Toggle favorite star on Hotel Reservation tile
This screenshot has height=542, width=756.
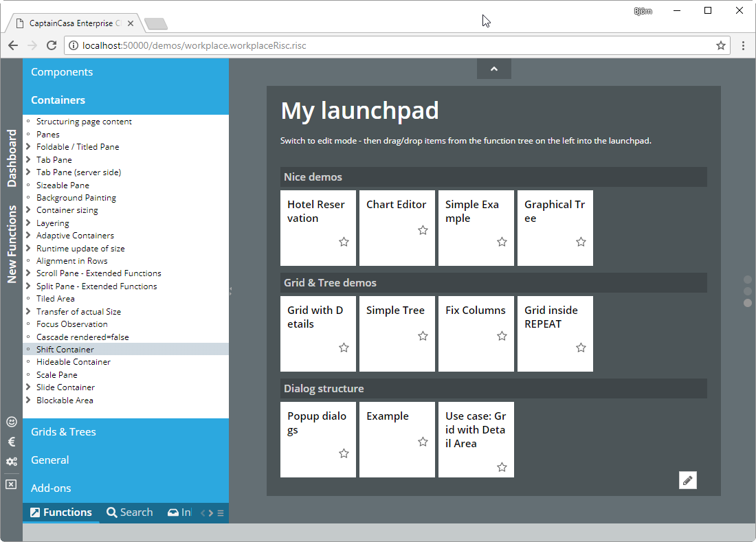(x=344, y=242)
